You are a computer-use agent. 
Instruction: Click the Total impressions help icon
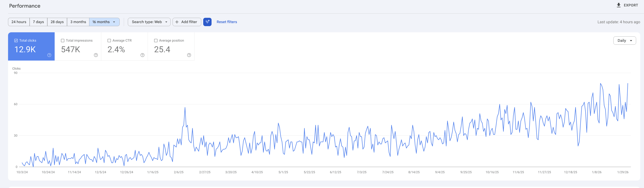pyautogui.click(x=96, y=55)
